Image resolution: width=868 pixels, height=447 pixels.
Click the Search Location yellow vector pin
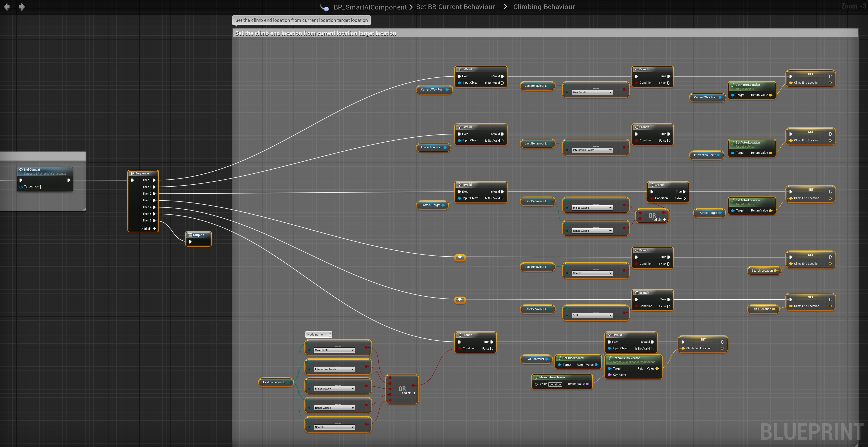click(x=776, y=271)
